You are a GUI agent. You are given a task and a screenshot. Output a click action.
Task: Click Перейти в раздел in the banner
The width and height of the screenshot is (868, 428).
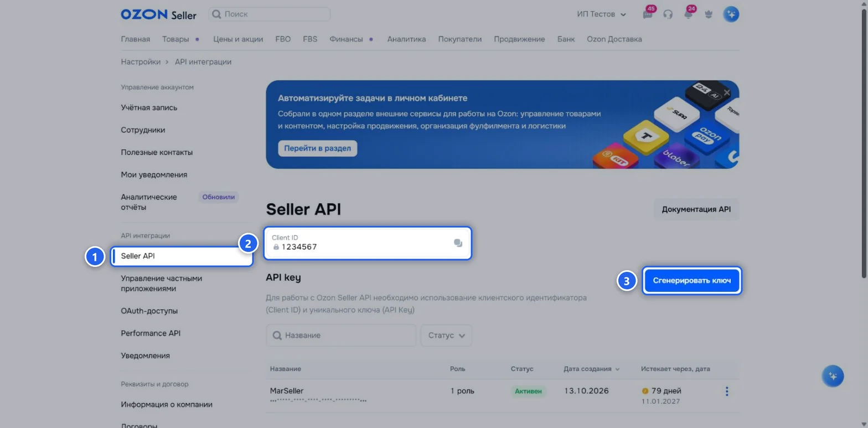point(318,148)
